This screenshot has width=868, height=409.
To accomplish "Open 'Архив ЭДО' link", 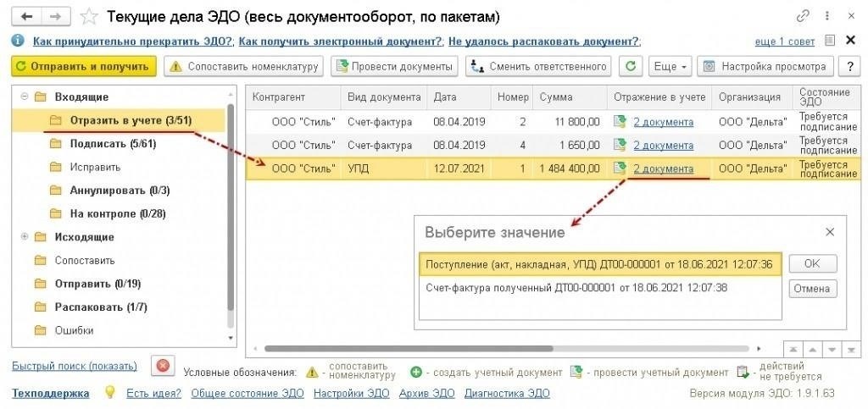I will 426,393.
